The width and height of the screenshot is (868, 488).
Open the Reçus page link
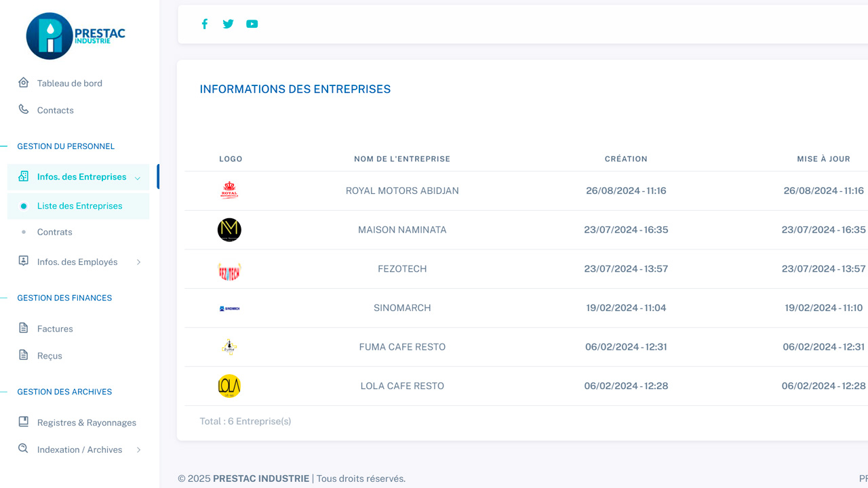pyautogui.click(x=50, y=356)
